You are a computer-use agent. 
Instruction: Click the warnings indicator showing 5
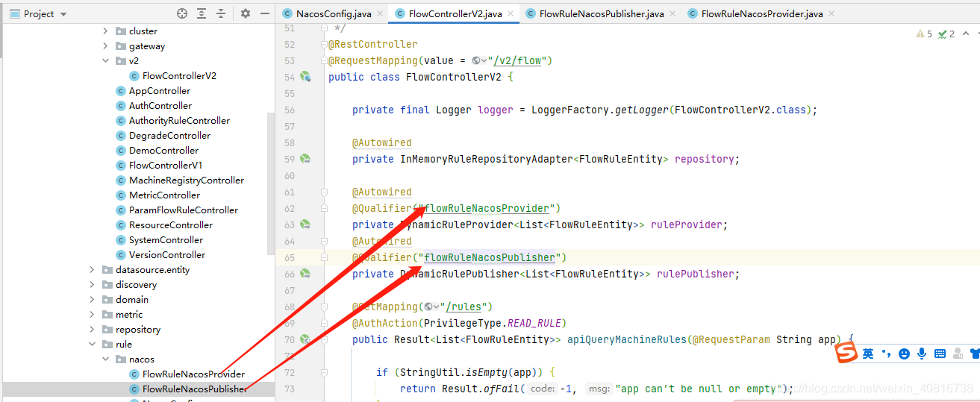924,34
